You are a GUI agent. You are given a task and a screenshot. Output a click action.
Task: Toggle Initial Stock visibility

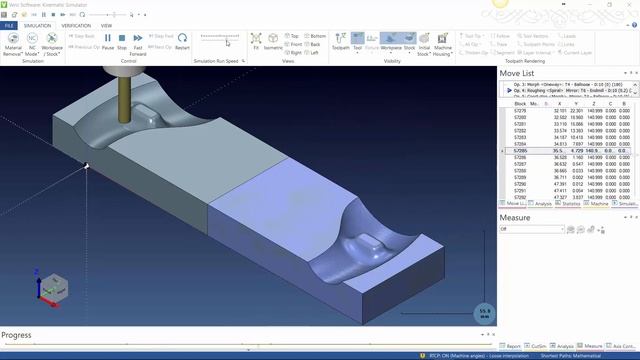(424, 44)
